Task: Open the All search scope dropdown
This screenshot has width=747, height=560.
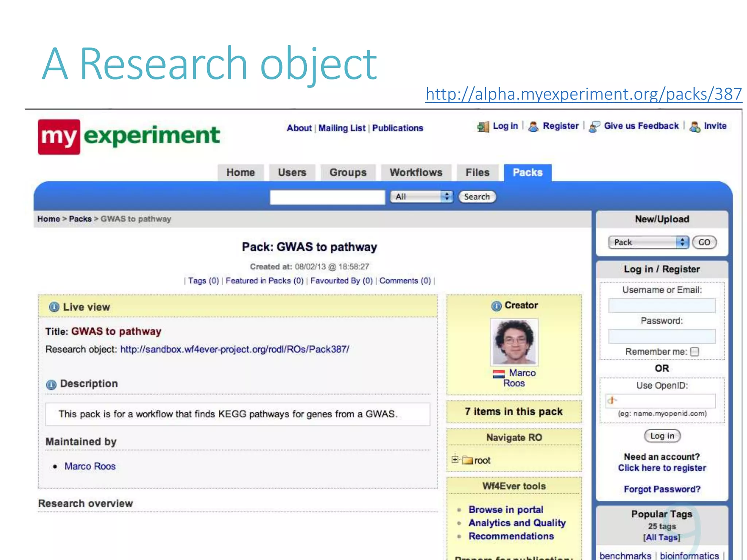Action: (421, 197)
